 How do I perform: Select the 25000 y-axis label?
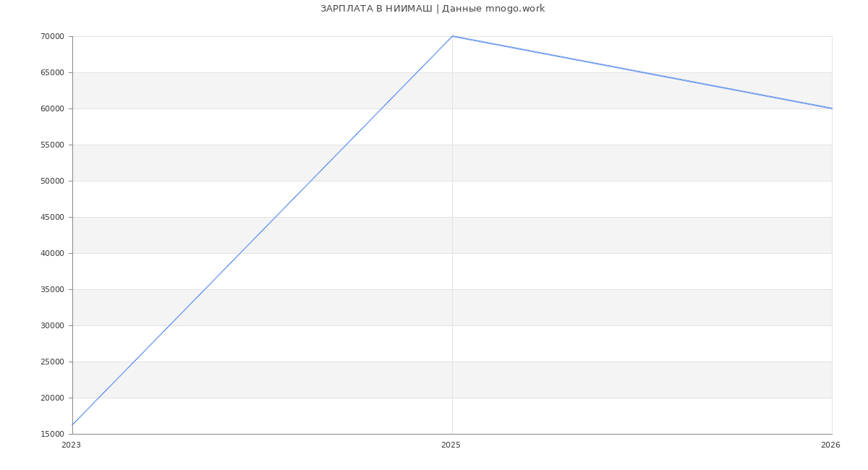click(52, 362)
